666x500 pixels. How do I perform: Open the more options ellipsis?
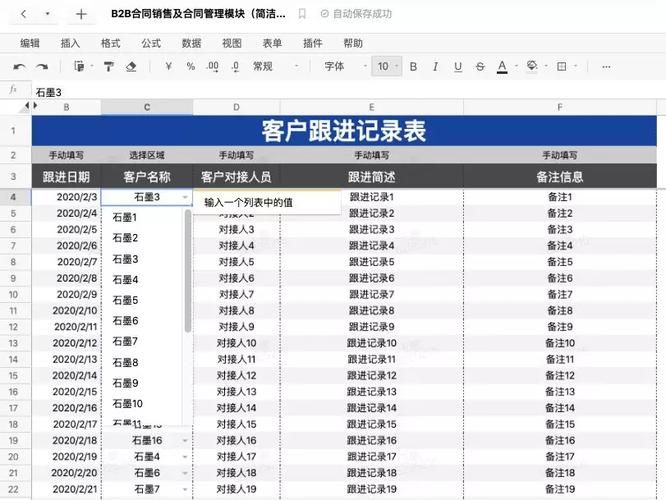(x=606, y=67)
